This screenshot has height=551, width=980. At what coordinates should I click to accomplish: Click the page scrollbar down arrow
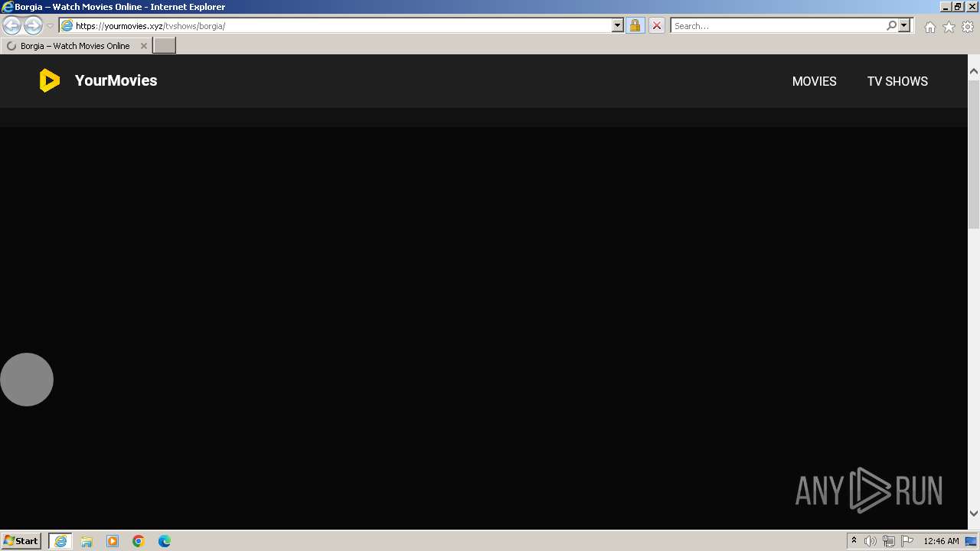(974, 514)
